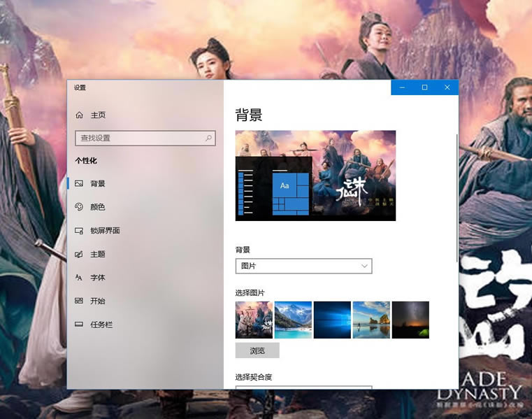The width and height of the screenshot is (532, 419).
Task: Open the 背景 sidebar entry
Action: click(x=98, y=184)
